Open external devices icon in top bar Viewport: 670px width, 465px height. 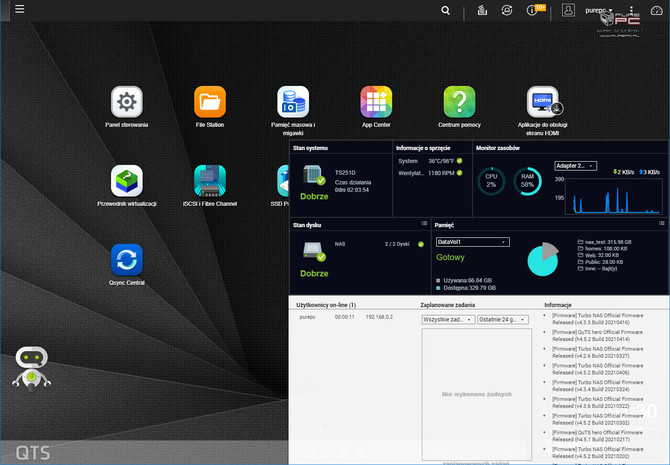[x=507, y=10]
